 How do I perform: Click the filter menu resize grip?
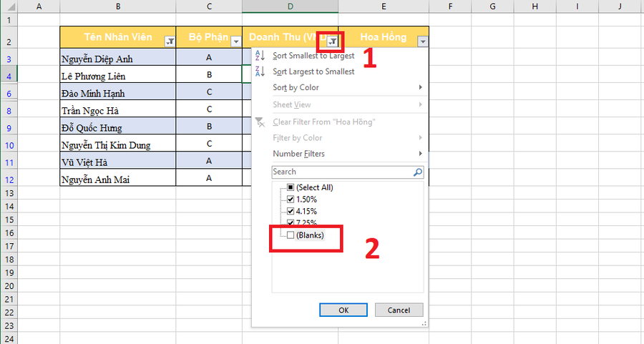[x=424, y=324]
